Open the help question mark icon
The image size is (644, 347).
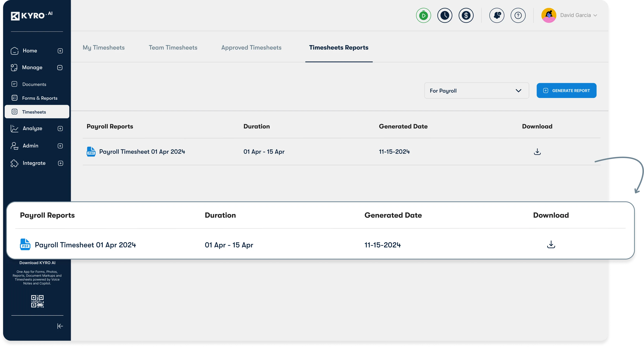pyautogui.click(x=518, y=15)
